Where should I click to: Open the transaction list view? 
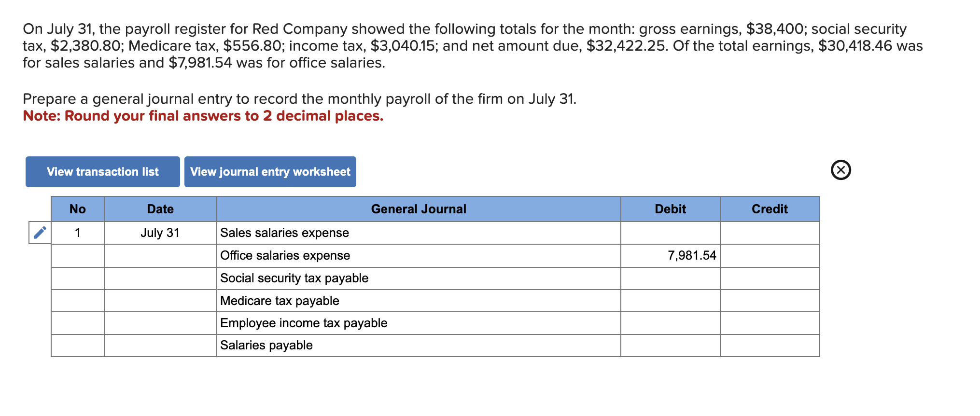(102, 171)
